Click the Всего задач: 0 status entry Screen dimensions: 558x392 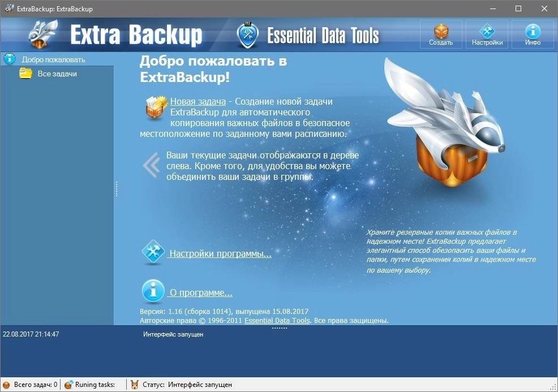coord(36,385)
